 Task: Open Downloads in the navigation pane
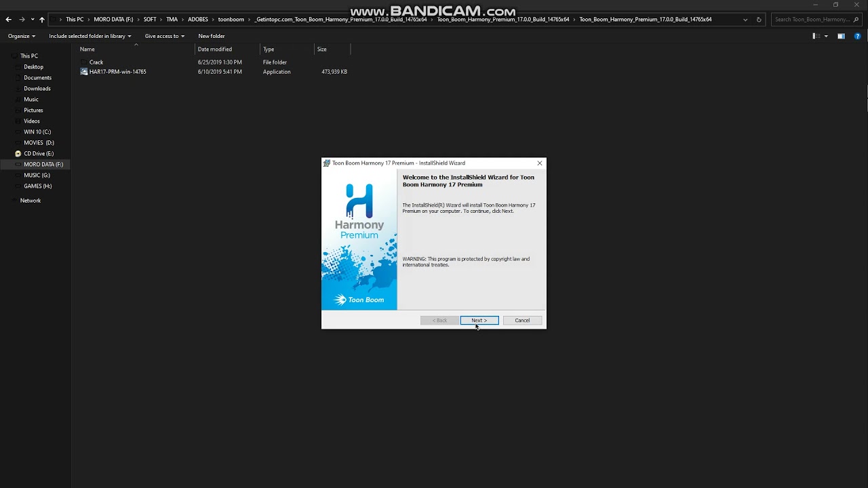point(37,89)
